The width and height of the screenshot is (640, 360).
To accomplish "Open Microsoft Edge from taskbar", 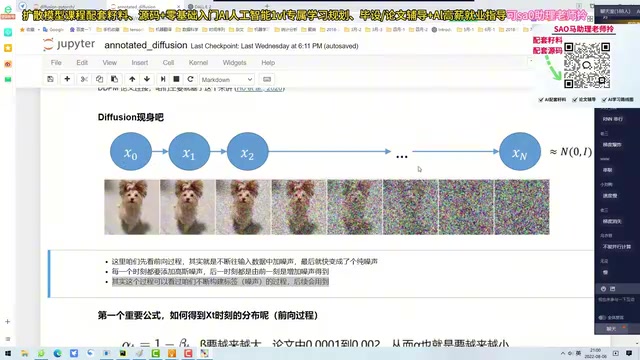I will pyautogui.click(x=57, y=353).
